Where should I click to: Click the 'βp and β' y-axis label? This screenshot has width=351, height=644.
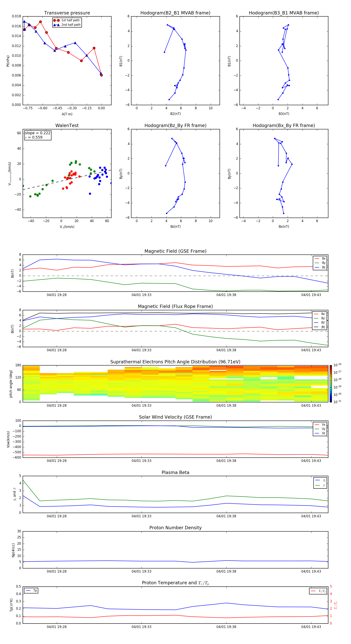[14, 494]
